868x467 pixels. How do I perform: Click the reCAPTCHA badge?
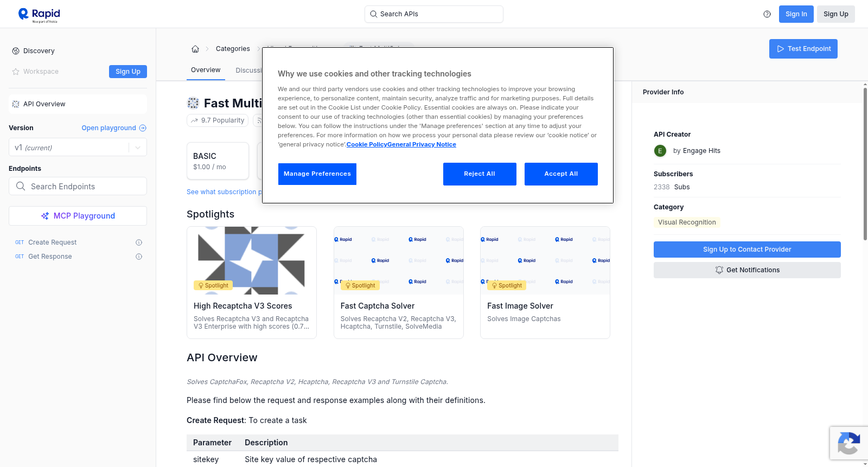pos(848,443)
